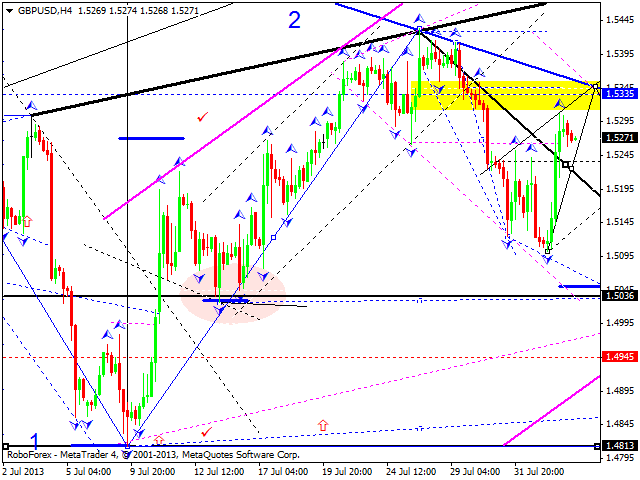Image resolution: width=640 pixels, height=480 pixels.
Task: Click the red up arrow near 2 Jul candles
Action: click(27, 221)
